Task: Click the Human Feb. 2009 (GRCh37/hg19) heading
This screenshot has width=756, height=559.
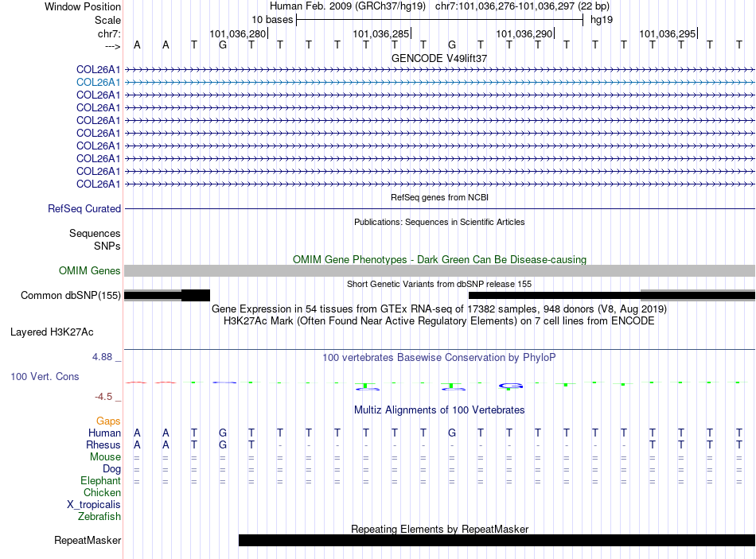Action: tap(348, 6)
